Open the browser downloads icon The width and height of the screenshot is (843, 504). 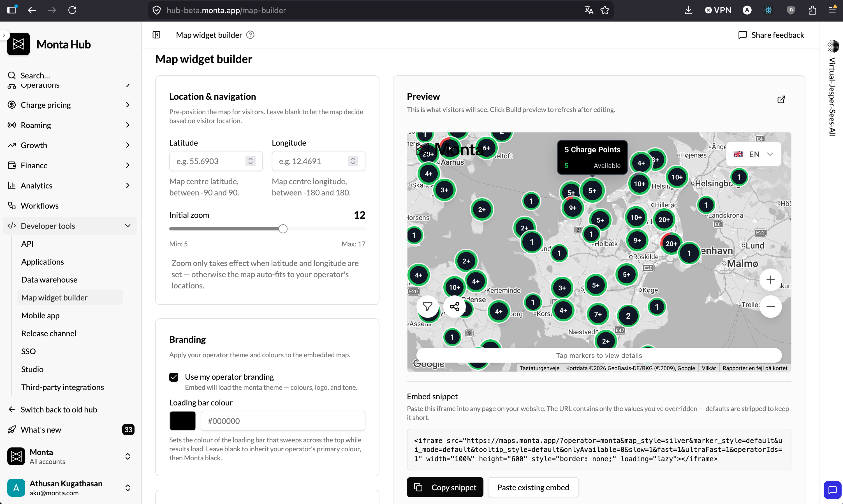point(688,10)
